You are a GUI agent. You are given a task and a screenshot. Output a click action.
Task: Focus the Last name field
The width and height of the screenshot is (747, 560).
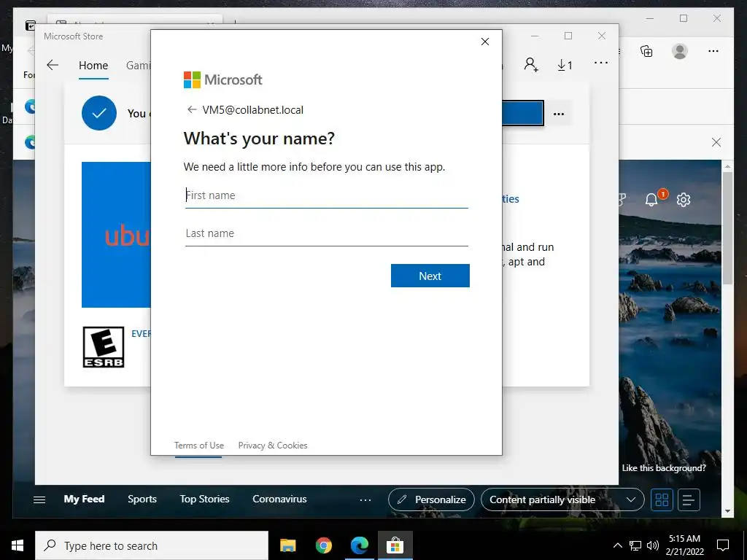327,233
